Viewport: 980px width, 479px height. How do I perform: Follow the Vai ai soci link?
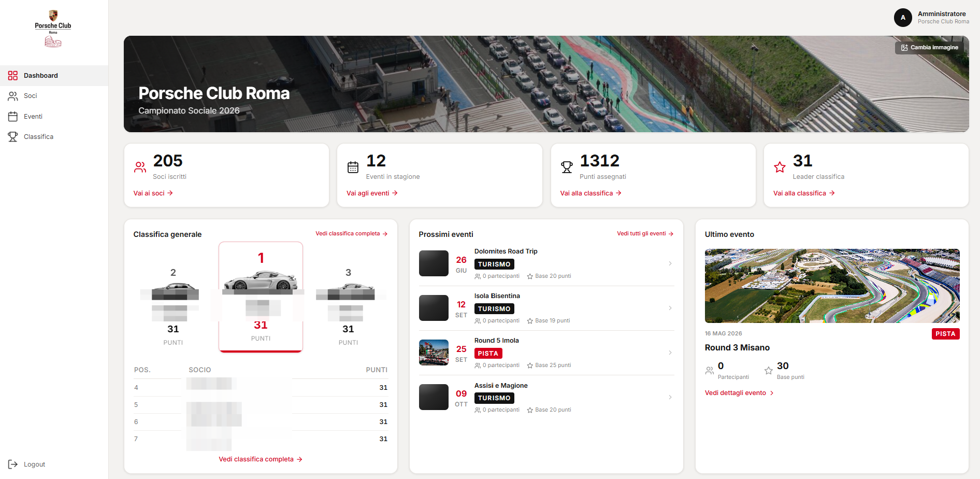(x=153, y=193)
